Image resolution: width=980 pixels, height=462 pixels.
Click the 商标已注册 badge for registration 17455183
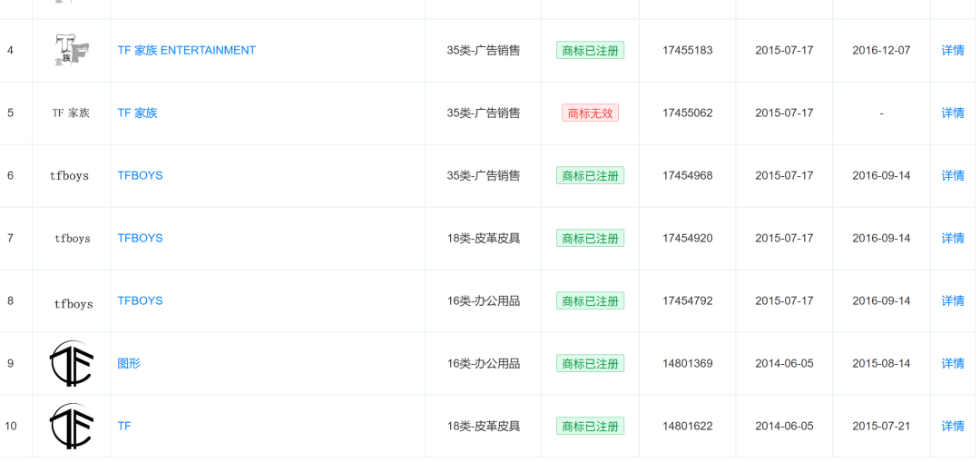coord(590,51)
